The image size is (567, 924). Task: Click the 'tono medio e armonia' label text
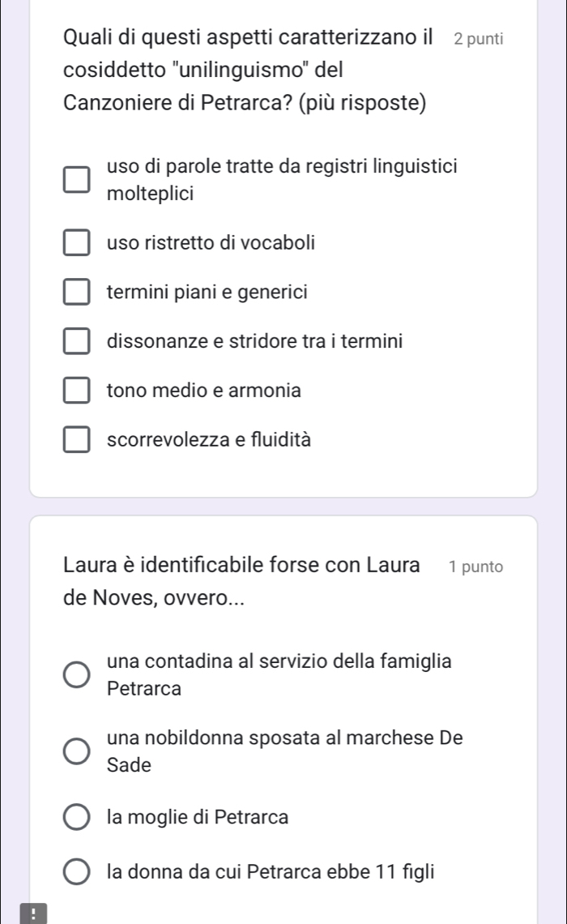click(x=204, y=391)
